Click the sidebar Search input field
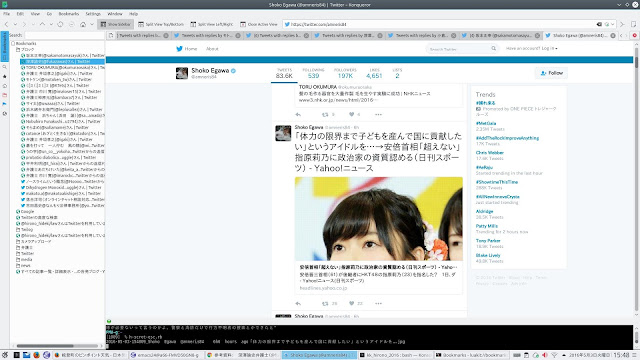Image resolution: width=640 pixels, height=360 pixels. click(64, 36)
